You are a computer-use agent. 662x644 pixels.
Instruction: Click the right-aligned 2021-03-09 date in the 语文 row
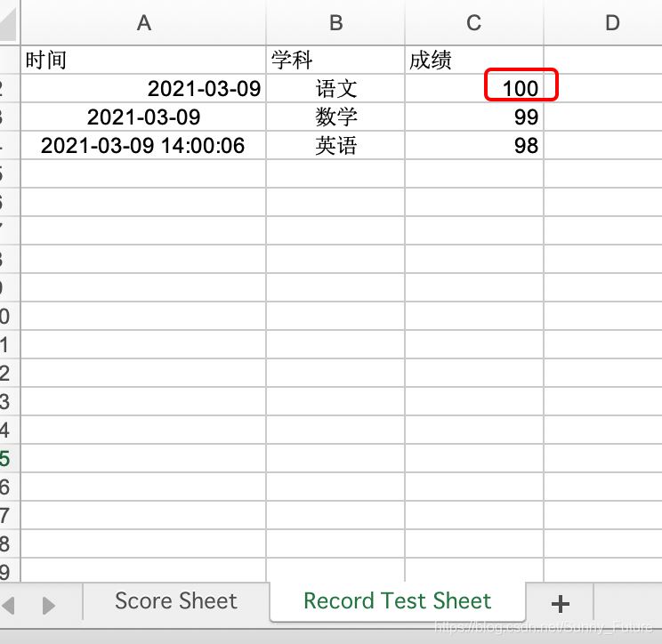(x=143, y=88)
